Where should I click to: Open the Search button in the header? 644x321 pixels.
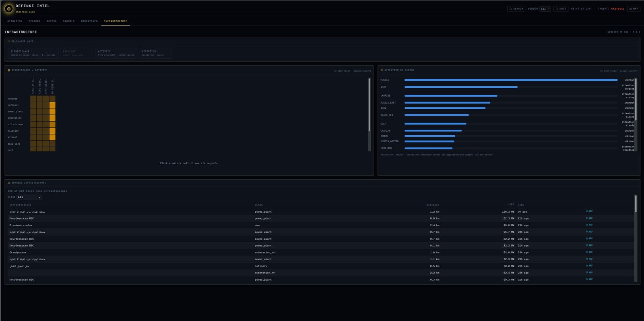[x=516, y=9]
